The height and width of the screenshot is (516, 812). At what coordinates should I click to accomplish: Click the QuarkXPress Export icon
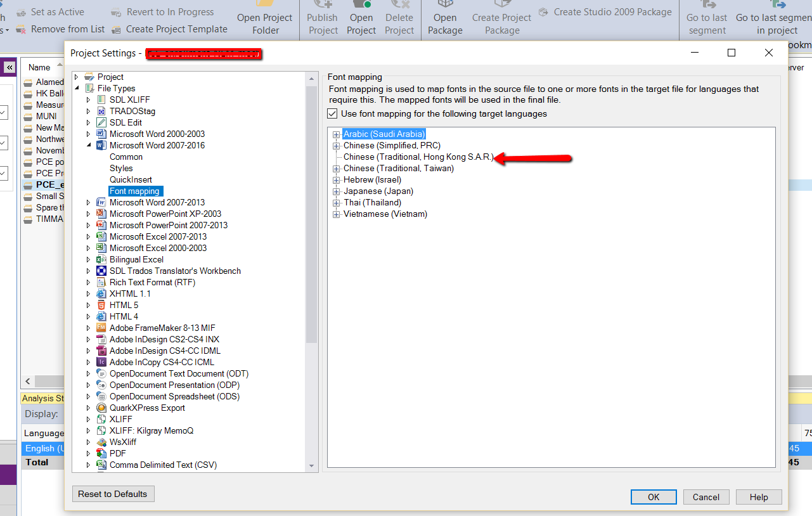pos(101,408)
